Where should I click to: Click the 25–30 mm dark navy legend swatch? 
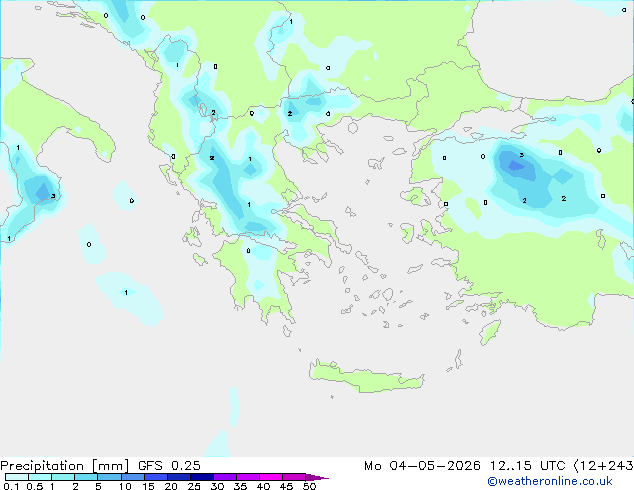(x=202, y=477)
